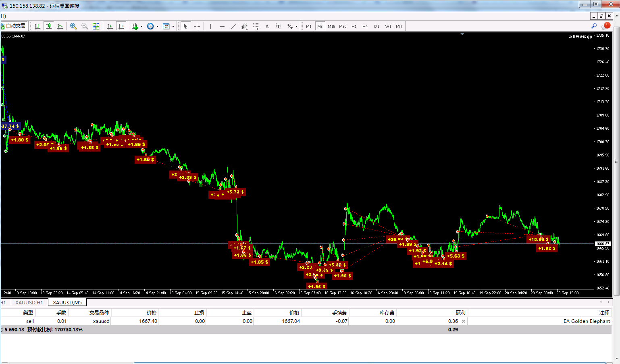Switch chart to bar chart mode
The height and width of the screenshot is (364, 620).
tap(37, 26)
